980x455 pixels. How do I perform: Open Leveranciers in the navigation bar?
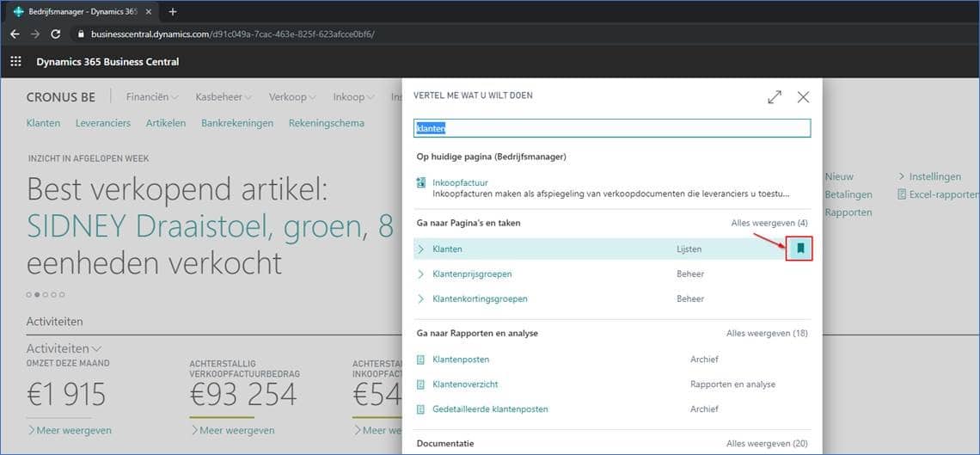tap(103, 123)
